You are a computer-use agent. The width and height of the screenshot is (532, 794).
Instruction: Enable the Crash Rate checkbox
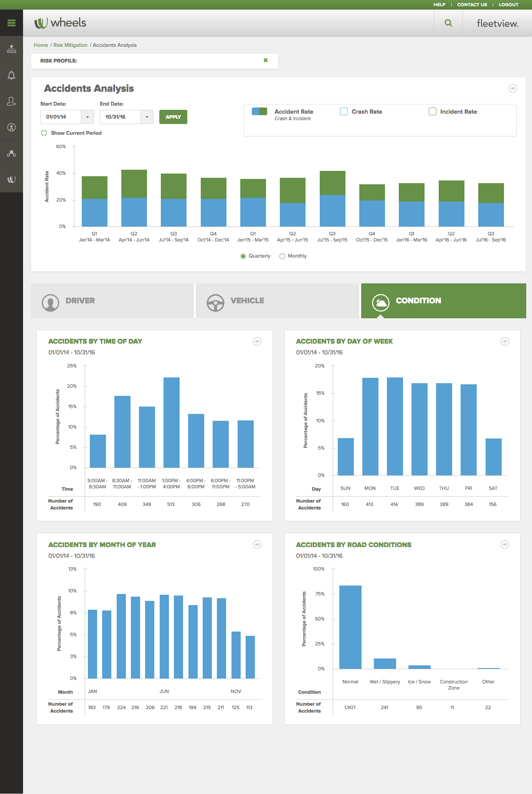point(344,111)
